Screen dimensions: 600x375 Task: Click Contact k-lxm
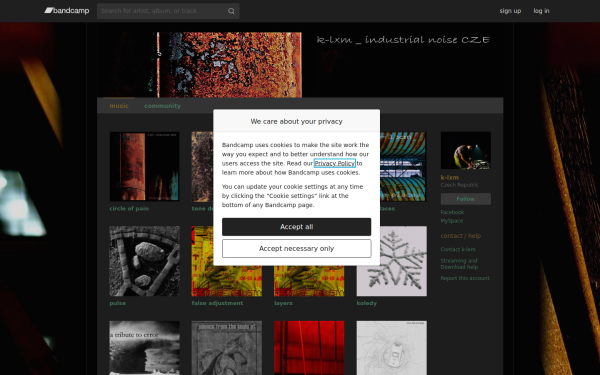click(458, 249)
